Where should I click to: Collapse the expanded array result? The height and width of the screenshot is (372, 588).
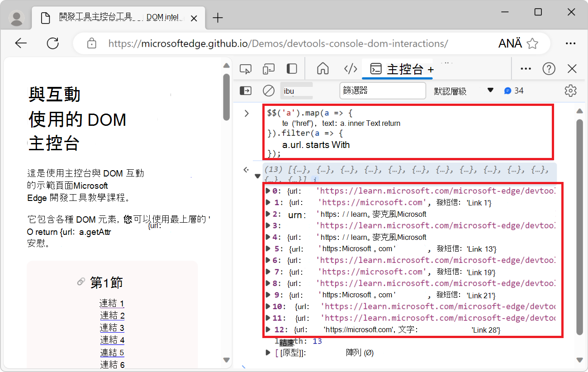257,176
